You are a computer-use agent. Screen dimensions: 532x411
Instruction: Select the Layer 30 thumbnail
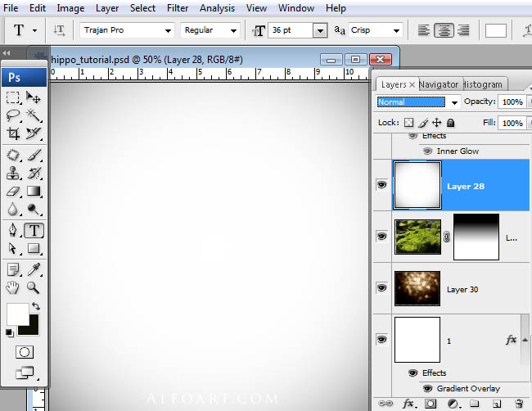[417, 288]
